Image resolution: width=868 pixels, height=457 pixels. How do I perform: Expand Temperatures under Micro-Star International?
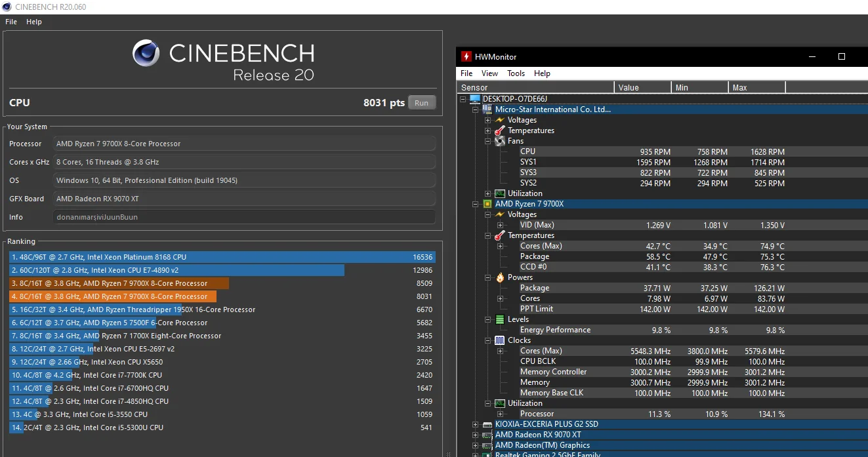487,130
